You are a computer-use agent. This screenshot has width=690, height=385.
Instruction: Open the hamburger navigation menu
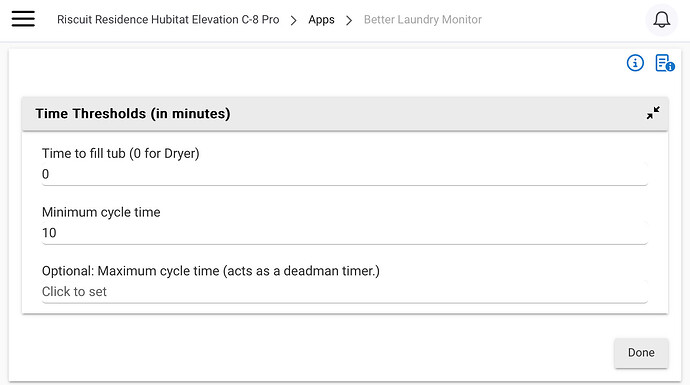coord(23,19)
